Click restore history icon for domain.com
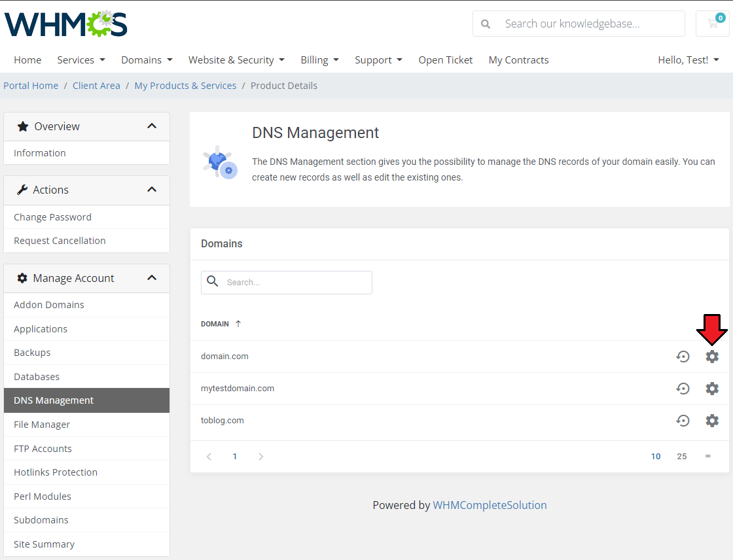Screen dimensions: 733x560 [x=683, y=356]
